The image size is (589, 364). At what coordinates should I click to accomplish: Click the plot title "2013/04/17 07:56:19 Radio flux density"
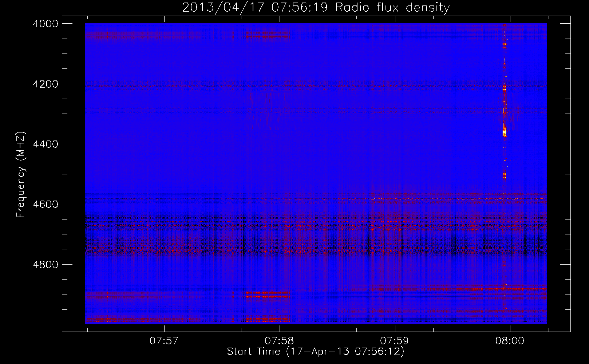click(316, 8)
